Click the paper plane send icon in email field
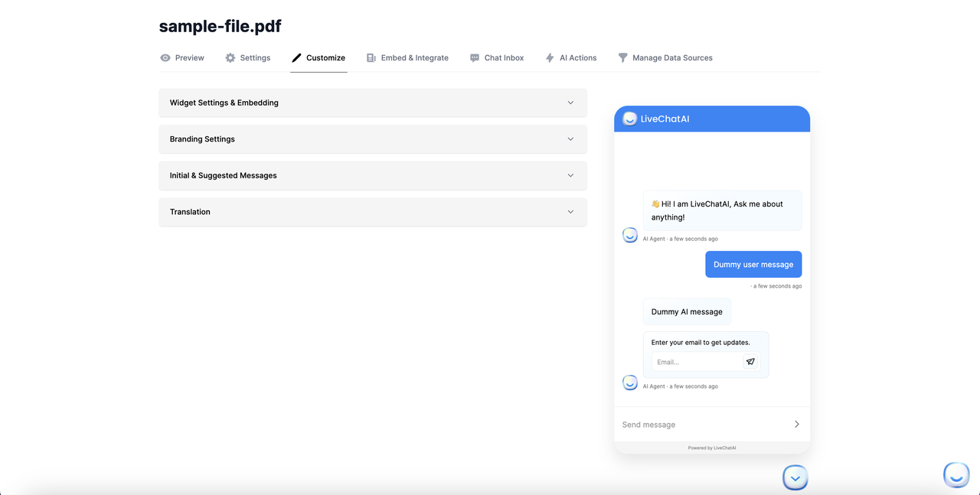The height and width of the screenshot is (495, 980). coord(750,361)
